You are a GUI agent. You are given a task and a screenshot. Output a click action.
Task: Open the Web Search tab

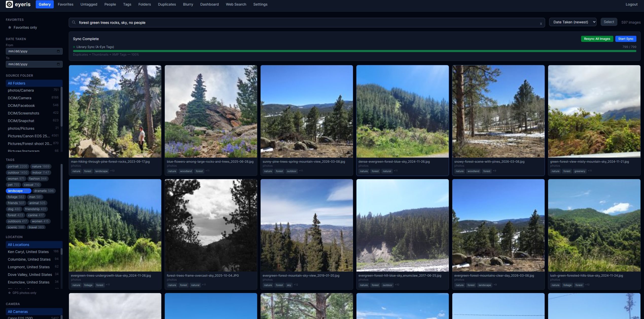pos(236,4)
